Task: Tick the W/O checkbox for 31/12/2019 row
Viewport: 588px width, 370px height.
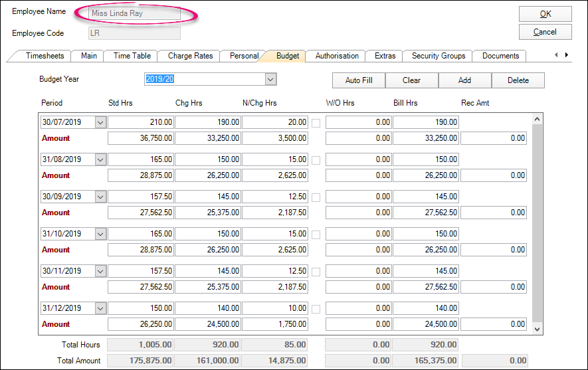Action: (x=316, y=309)
